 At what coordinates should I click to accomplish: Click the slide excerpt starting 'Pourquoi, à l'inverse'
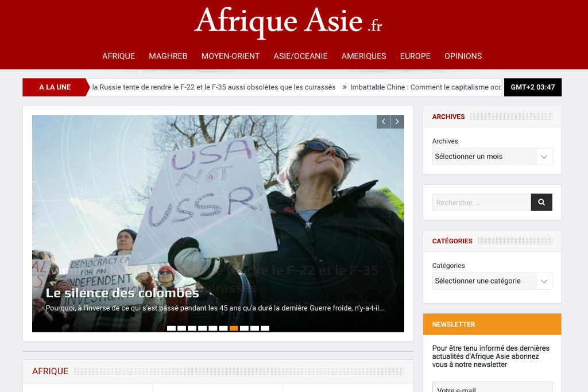coord(215,308)
